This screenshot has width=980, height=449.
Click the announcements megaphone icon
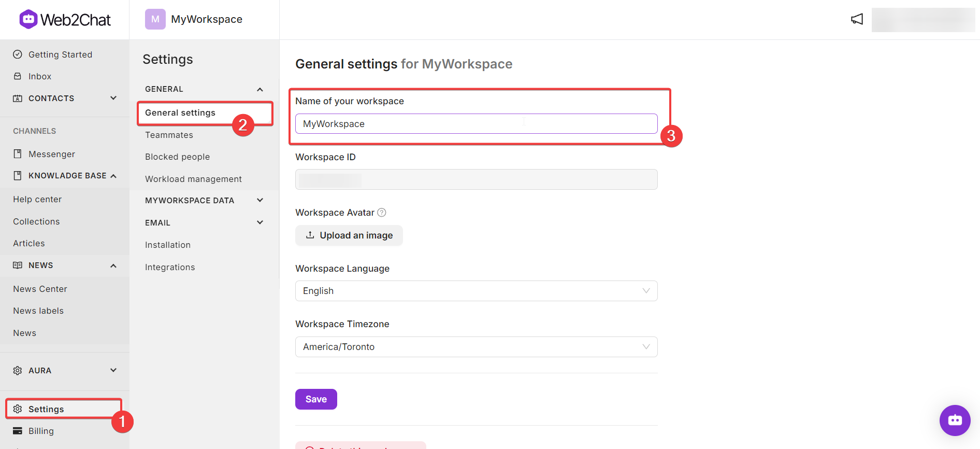857,19
